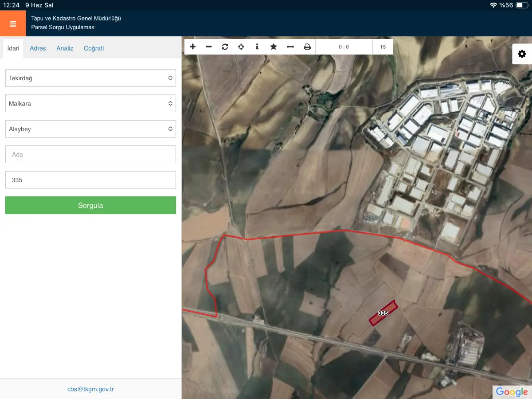This screenshot has width=532, height=399.
Task: Switch to the İdari tab
Action: [13, 48]
